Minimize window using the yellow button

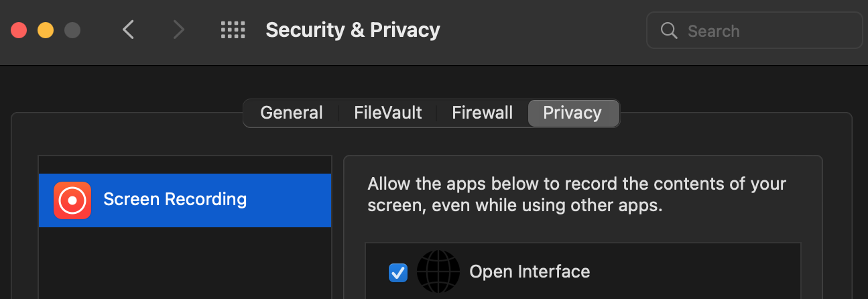coord(46,30)
